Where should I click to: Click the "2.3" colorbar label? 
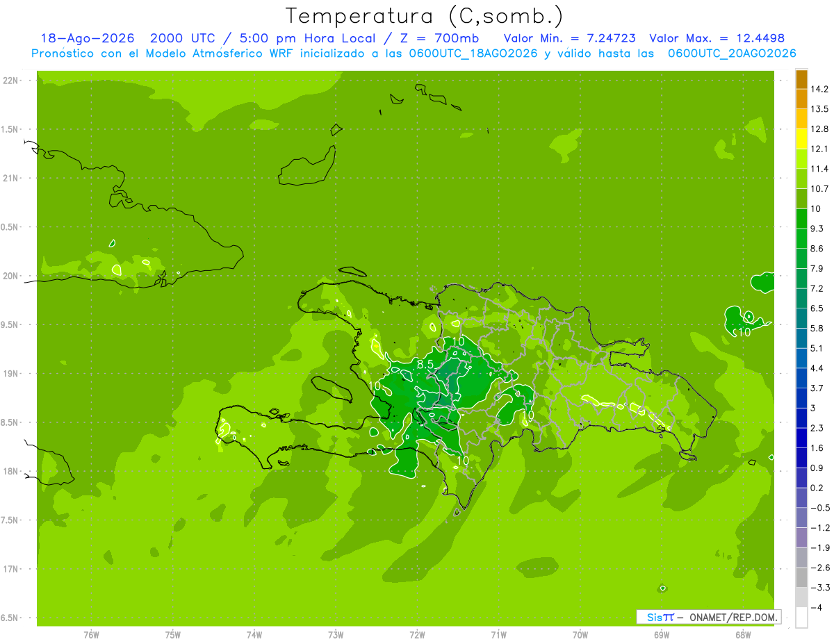point(817,428)
